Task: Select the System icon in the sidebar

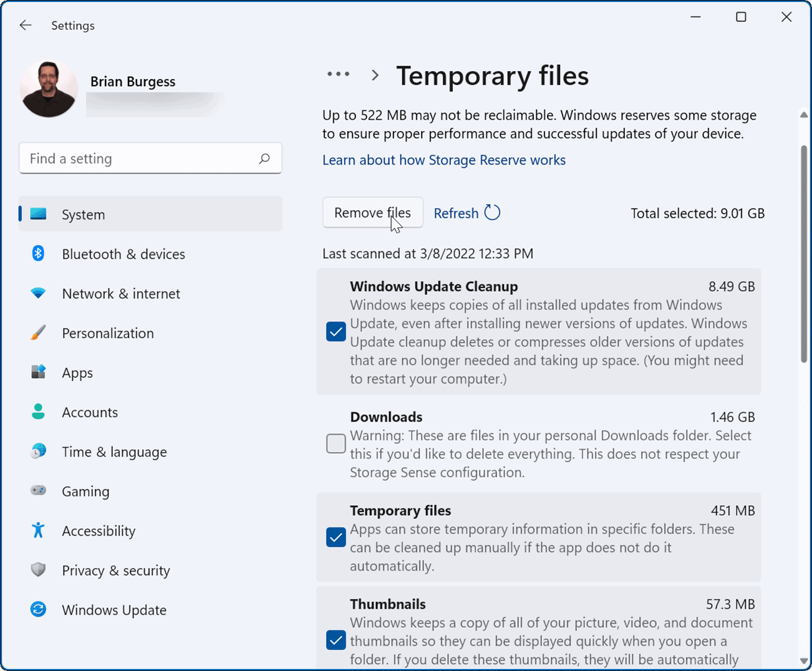Action: point(38,214)
